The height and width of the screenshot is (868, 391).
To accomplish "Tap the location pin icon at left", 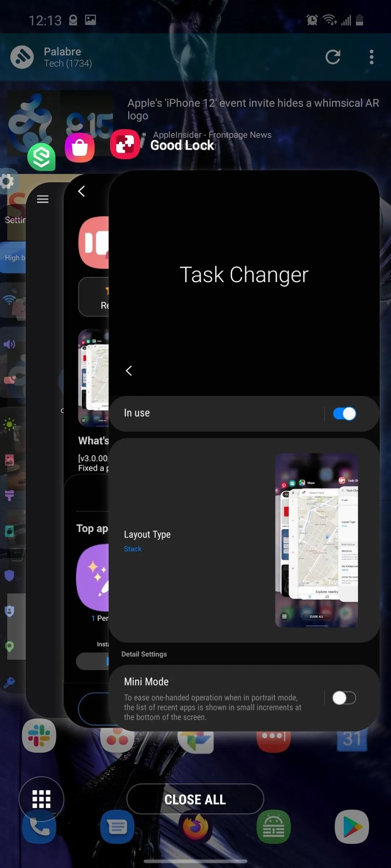I will click(9, 646).
